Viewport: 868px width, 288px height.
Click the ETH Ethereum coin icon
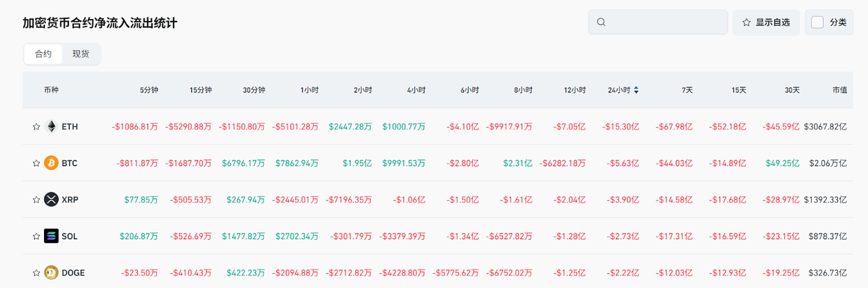coord(52,127)
